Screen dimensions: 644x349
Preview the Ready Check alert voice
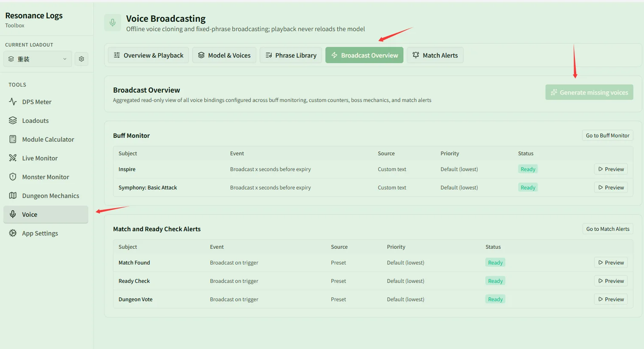pyautogui.click(x=611, y=281)
